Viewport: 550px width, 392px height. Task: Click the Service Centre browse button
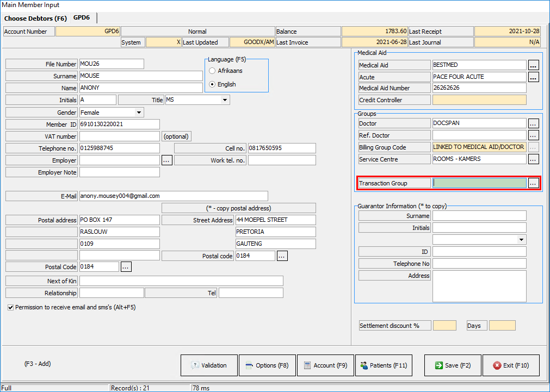[533, 159]
